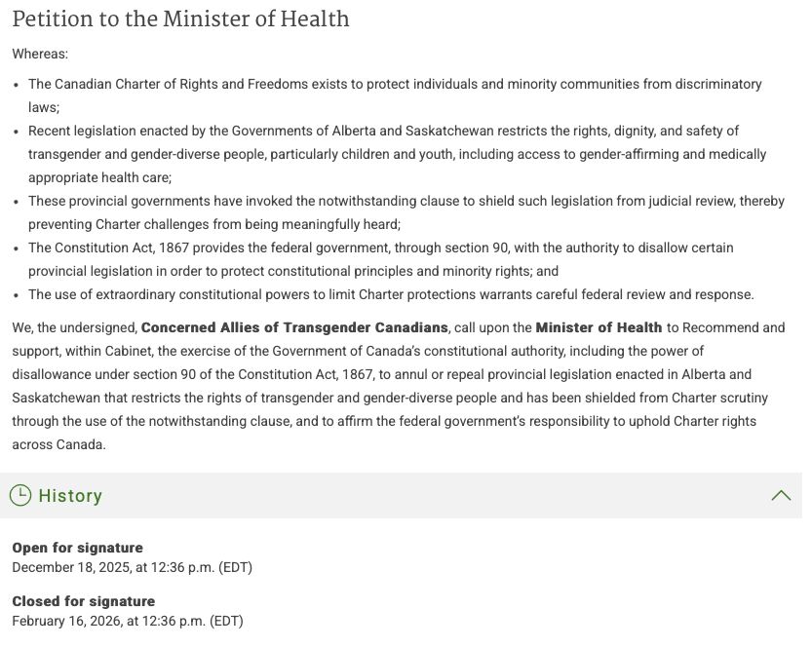Select the February 16, 2026 date text
Screen dimensions: 812x648
tap(127, 621)
